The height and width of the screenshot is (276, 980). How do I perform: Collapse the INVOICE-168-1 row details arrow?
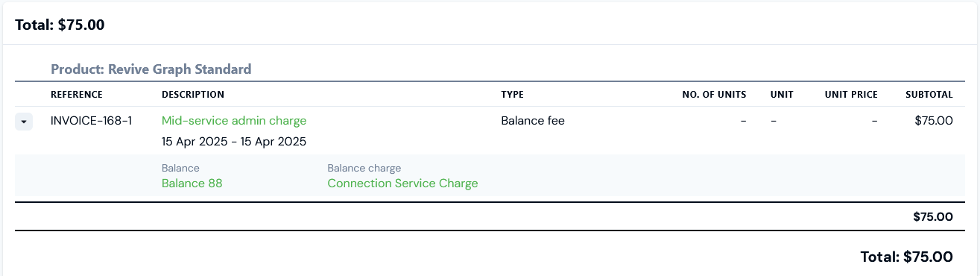[x=24, y=121]
